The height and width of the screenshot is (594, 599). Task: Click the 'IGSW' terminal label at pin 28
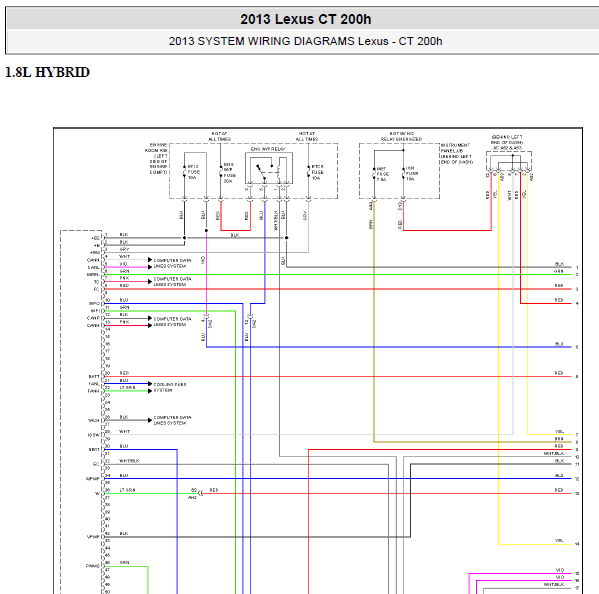94,435
